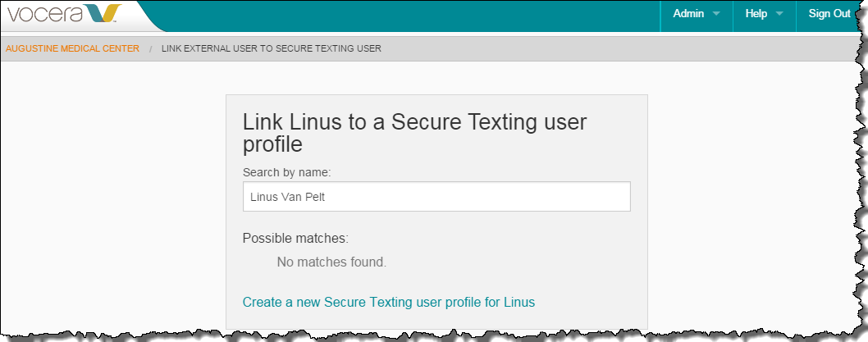Click the Vocera wordmark in the header
Image resolution: width=868 pixels, height=342 pixels.
tap(45, 15)
